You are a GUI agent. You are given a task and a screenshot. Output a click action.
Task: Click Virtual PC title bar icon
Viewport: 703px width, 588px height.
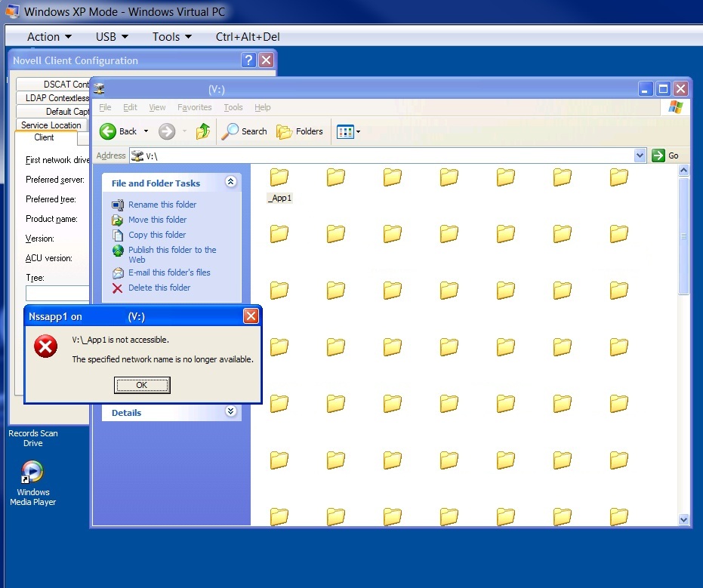coord(12,11)
